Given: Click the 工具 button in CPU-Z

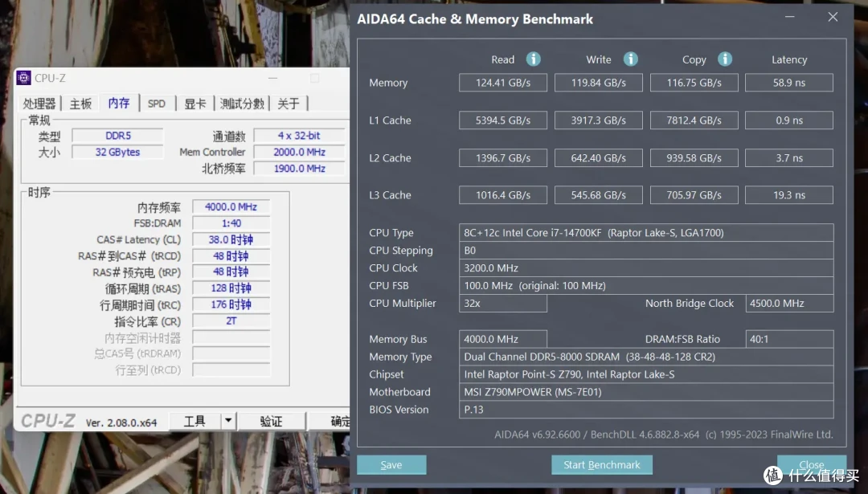Looking at the screenshot, I should (x=194, y=421).
